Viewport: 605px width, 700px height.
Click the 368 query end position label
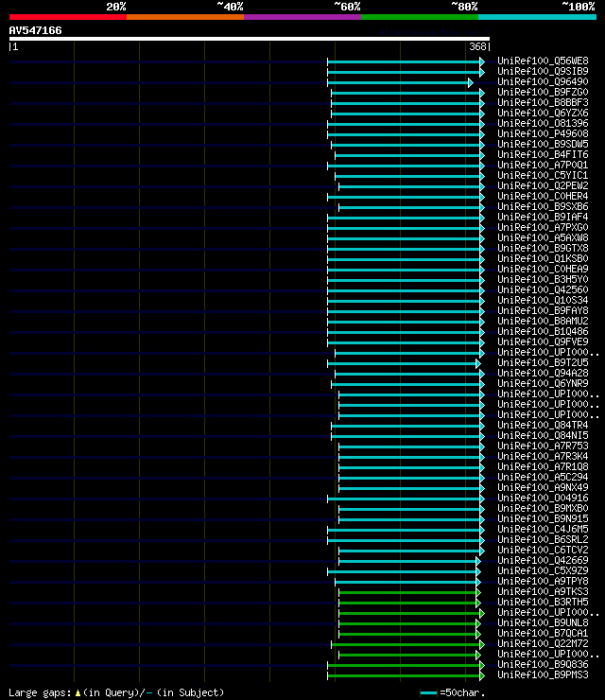(x=477, y=46)
